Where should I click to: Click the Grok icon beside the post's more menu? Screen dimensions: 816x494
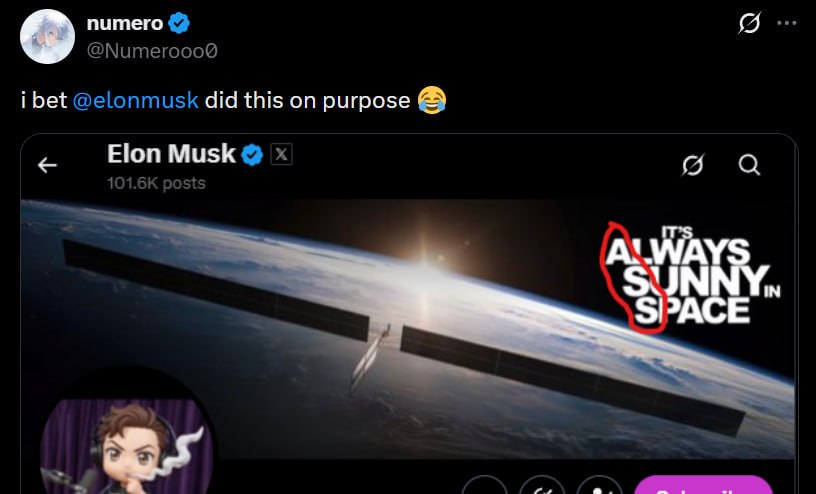(748, 22)
